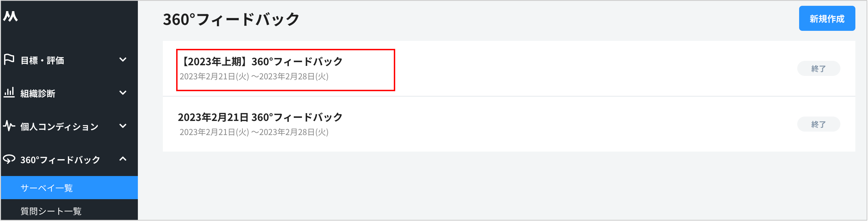Click the pulse icon beside 個人コンディション
This screenshot has height=221, width=868.
coord(9,126)
